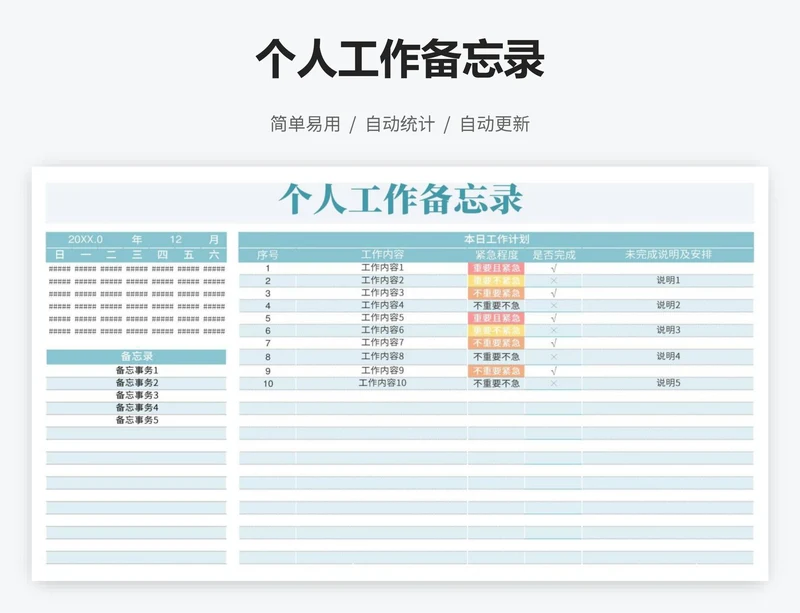This screenshot has height=613, width=800.
Task: Toggle the cross mark for 工作内容2
Action: (x=554, y=281)
